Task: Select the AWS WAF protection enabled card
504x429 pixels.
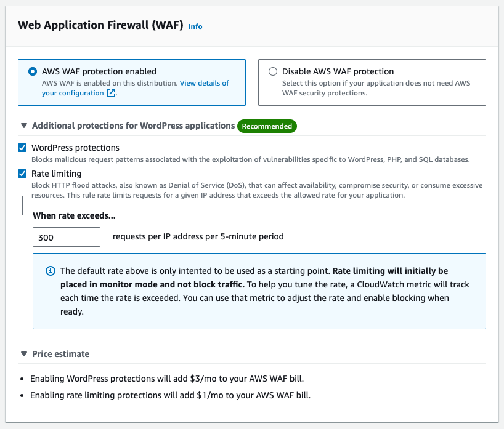Action: (132, 82)
